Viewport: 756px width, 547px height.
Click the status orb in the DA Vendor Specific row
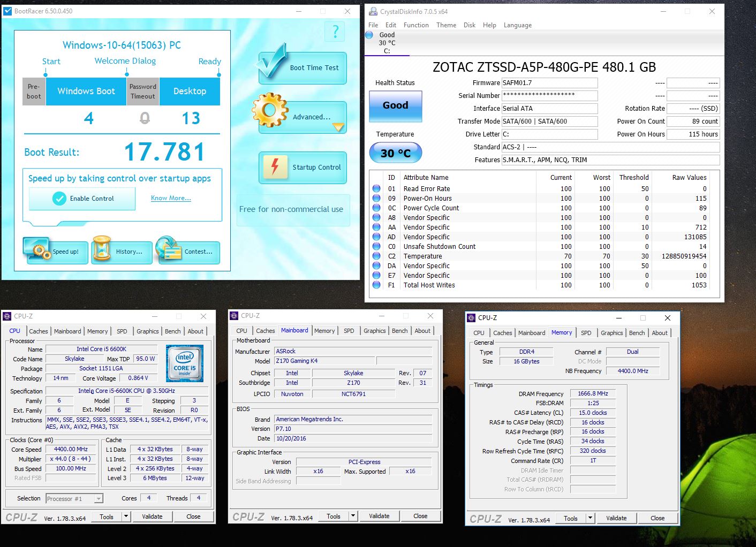point(376,265)
